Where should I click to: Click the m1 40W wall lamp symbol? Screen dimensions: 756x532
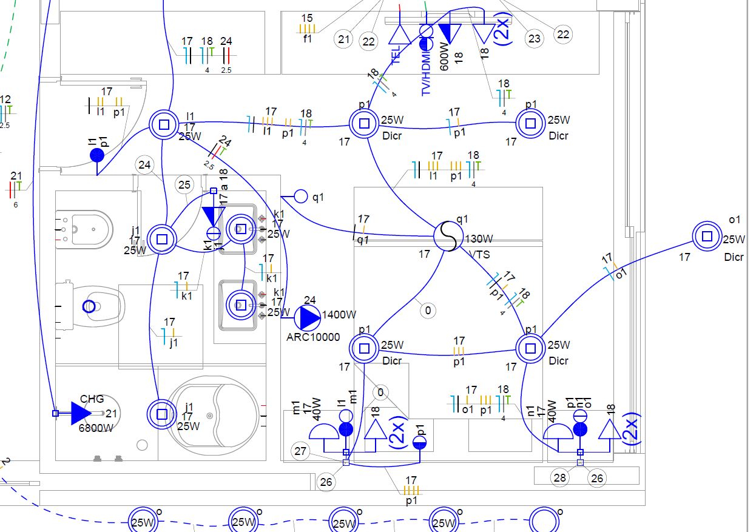(324, 431)
